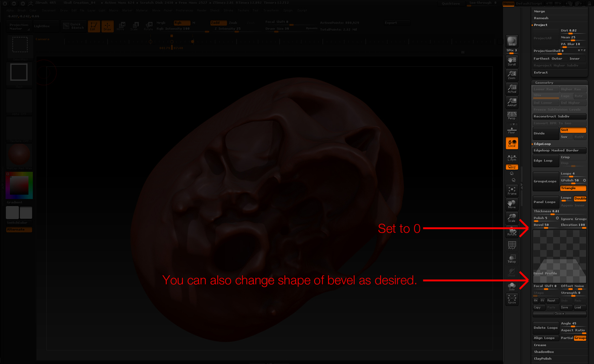Toggle Persp perspective view

click(x=512, y=115)
